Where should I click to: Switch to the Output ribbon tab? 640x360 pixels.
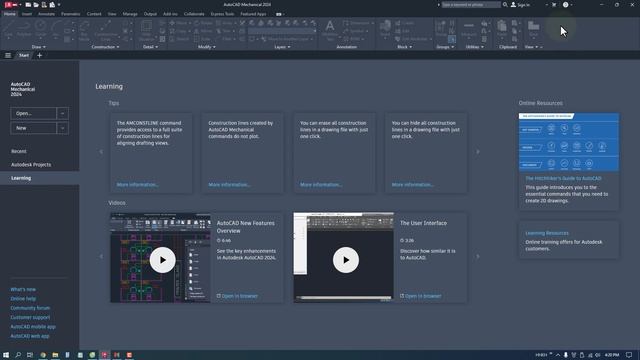[x=150, y=14]
